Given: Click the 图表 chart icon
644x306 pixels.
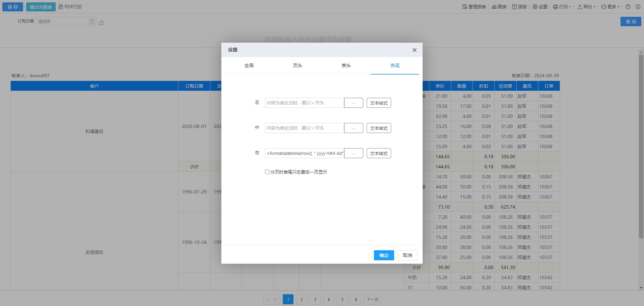Looking at the screenshot, I should click(499, 7).
